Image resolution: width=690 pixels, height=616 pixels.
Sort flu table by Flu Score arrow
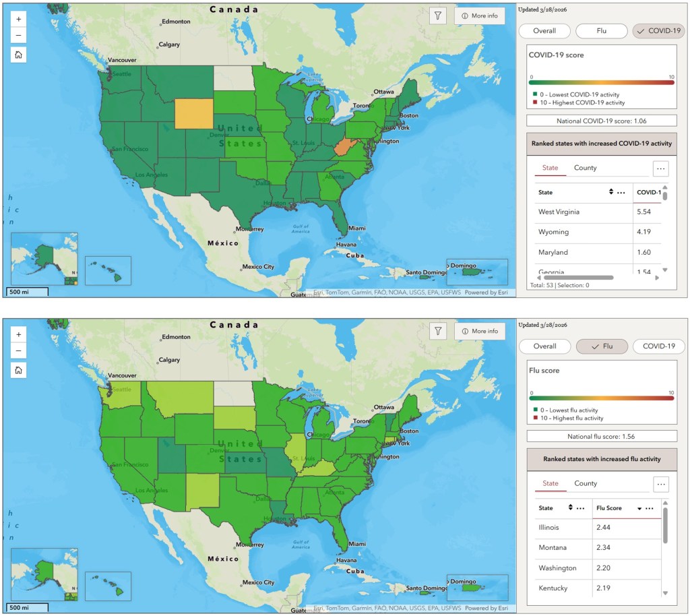pyautogui.click(x=639, y=508)
